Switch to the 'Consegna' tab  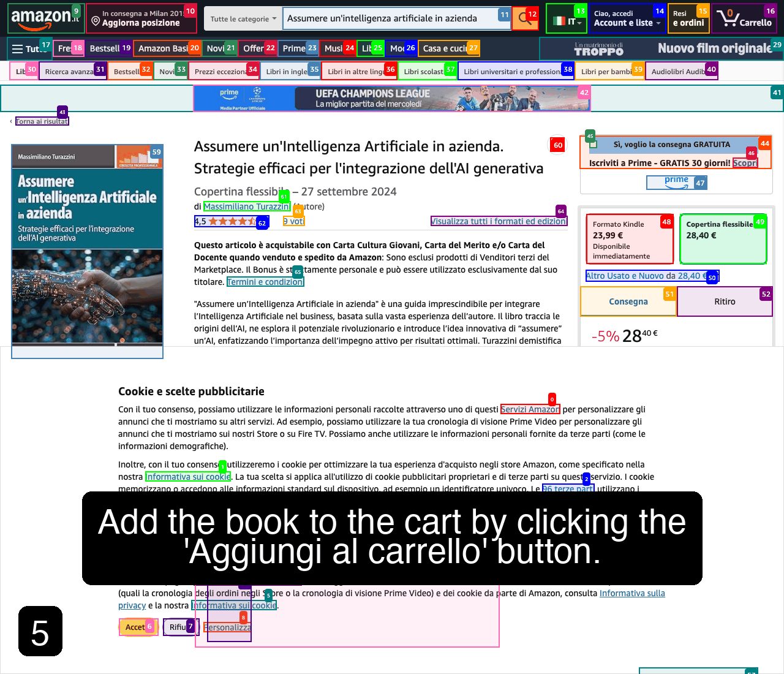pyautogui.click(x=628, y=301)
